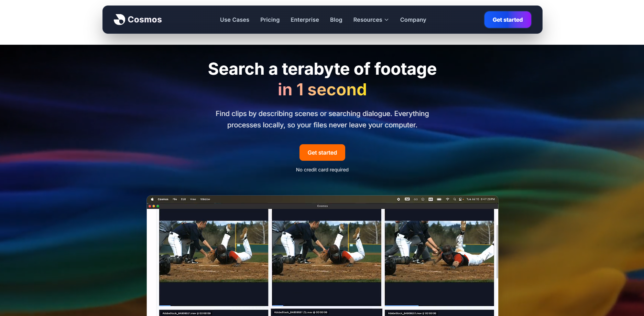Click the US input source icon
Viewport: 644px width, 316px height.
pos(430,199)
